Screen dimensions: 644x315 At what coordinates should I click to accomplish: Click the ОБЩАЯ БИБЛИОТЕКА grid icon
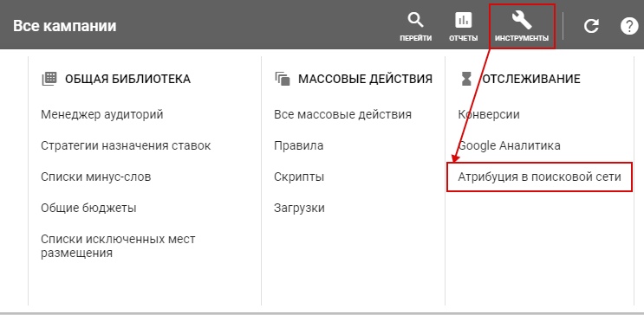(x=49, y=79)
